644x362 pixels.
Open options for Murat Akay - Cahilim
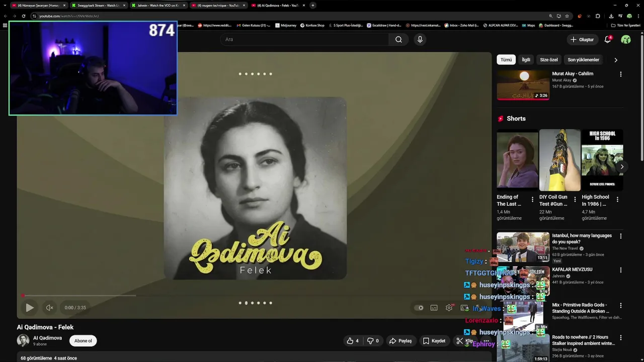coord(620,74)
